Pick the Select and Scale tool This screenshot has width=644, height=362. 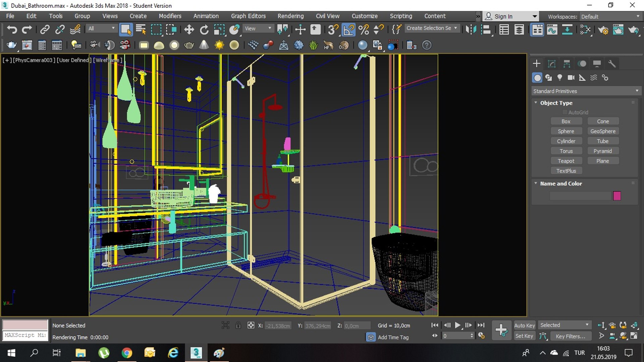(219, 30)
